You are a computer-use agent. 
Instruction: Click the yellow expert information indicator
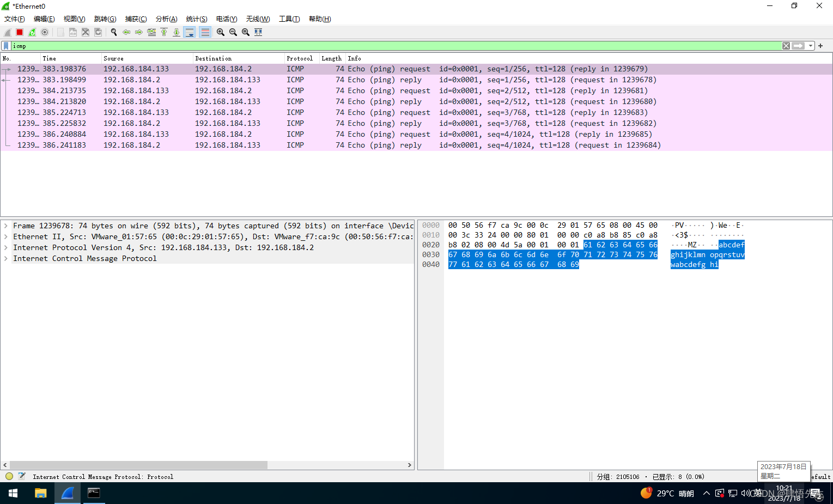click(x=9, y=476)
